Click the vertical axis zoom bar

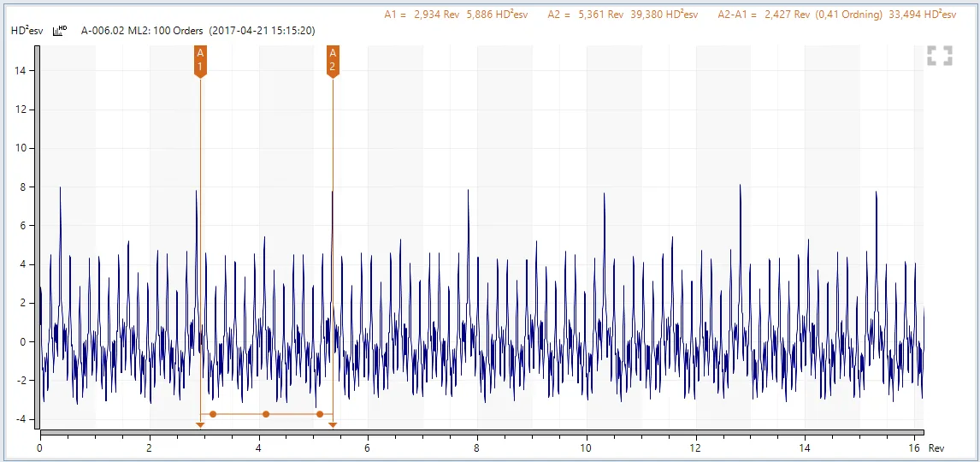pyautogui.click(x=37, y=235)
